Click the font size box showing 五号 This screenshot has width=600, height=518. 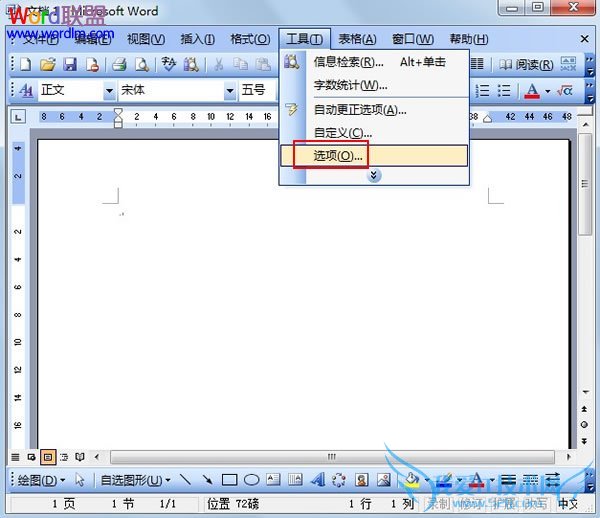(x=256, y=90)
